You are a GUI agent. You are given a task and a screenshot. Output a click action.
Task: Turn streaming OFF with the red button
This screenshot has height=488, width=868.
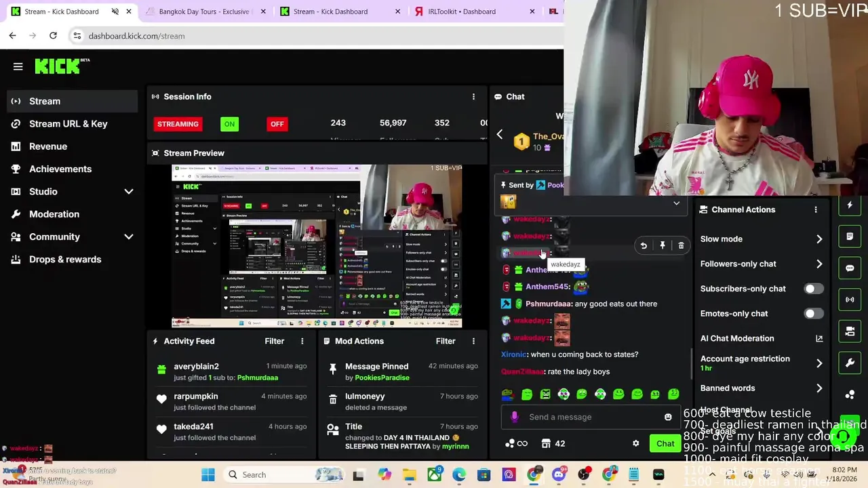tap(277, 124)
